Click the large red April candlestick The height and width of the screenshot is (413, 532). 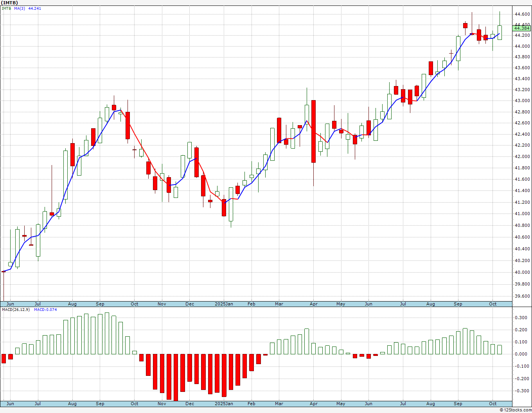313,131
